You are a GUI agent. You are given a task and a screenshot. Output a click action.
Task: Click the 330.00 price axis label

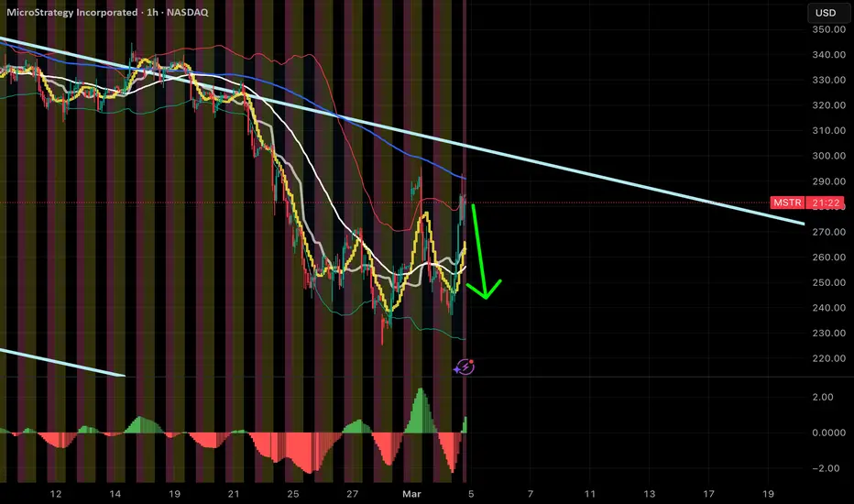coord(828,80)
